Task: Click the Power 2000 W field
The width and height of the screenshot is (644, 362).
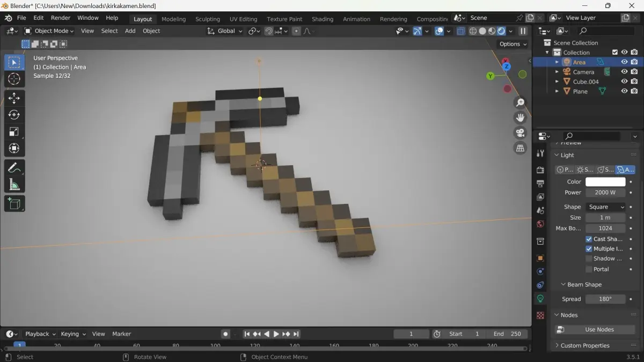Action: coord(605,193)
